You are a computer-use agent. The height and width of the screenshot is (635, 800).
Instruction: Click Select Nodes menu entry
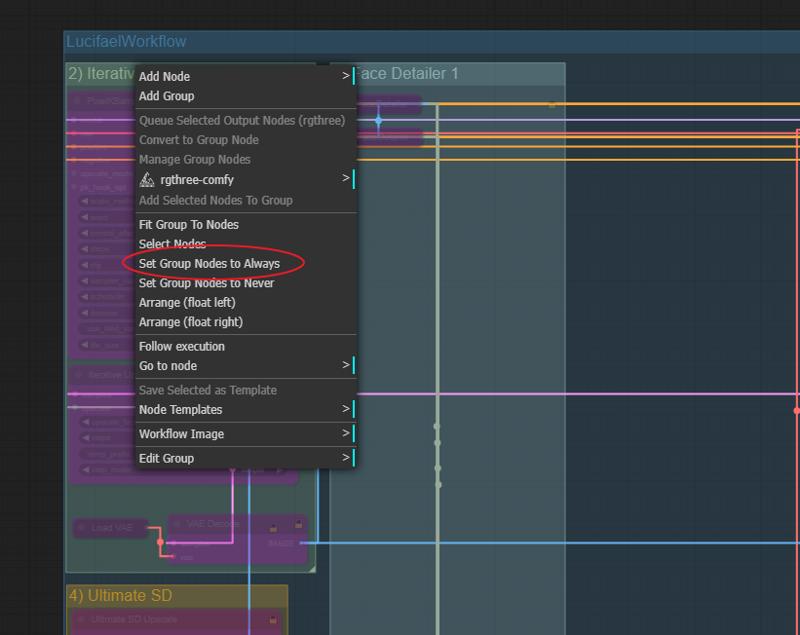coord(246,244)
